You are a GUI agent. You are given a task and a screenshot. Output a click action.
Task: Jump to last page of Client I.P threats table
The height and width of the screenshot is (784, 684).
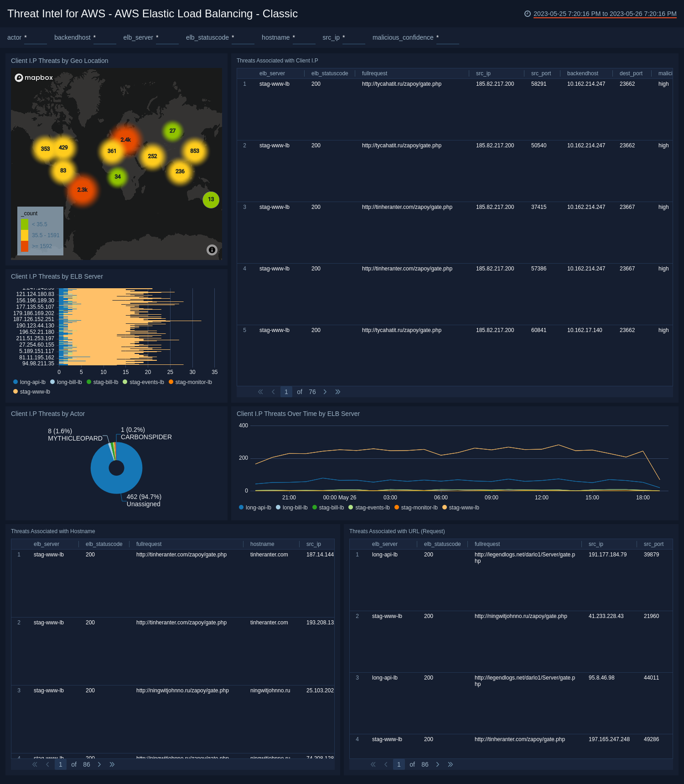tap(338, 392)
